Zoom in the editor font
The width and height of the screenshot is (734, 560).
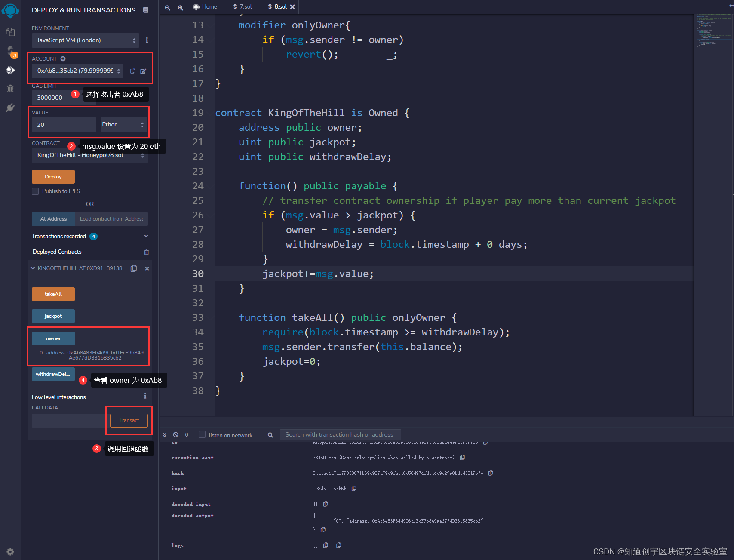click(x=181, y=7)
